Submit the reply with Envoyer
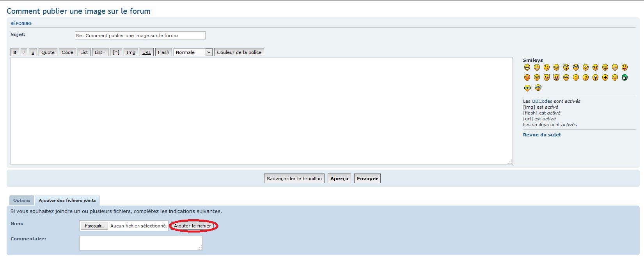Image resolution: width=644 pixels, height=263 pixels. (x=367, y=179)
